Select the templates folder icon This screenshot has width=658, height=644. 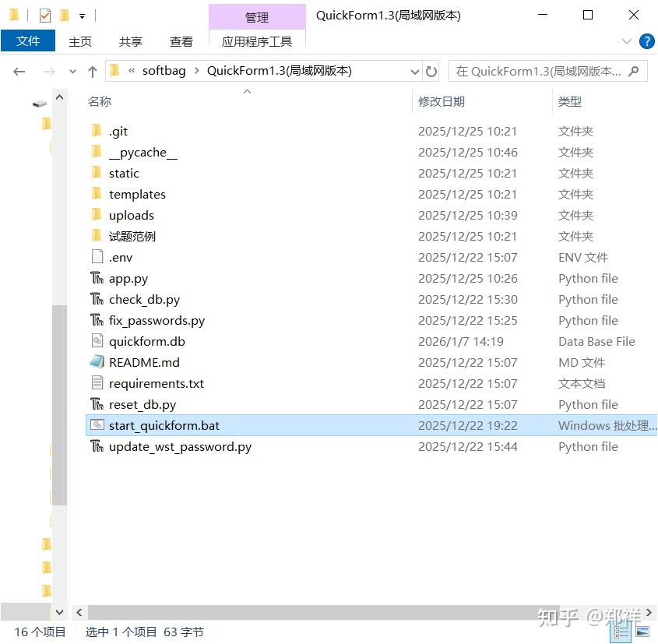tap(97, 193)
